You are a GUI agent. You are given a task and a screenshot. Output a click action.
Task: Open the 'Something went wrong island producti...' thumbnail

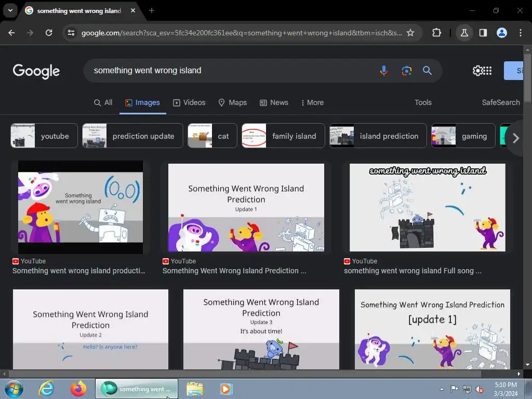81,207
